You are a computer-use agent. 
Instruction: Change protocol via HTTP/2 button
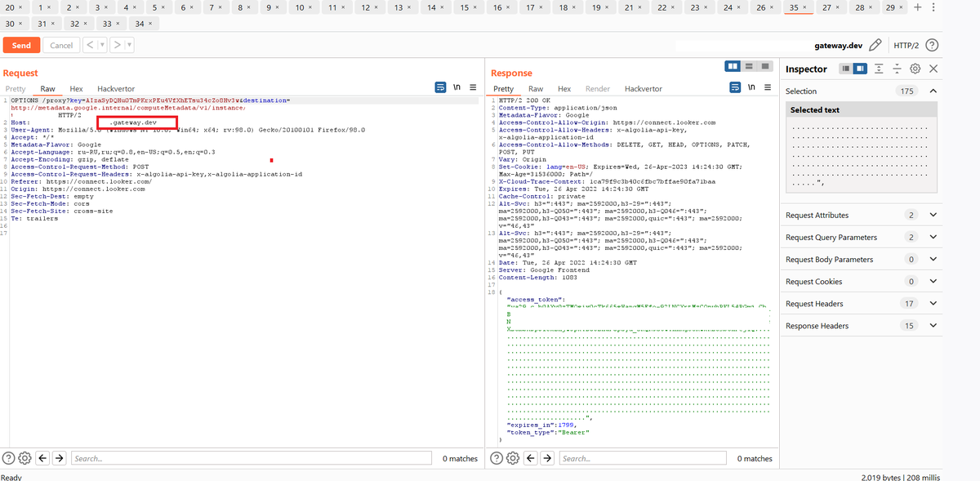906,45
